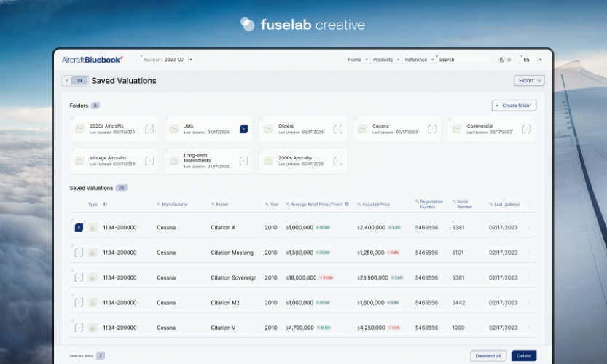Click the Delete button
This screenshot has width=607, height=364.
524,356
